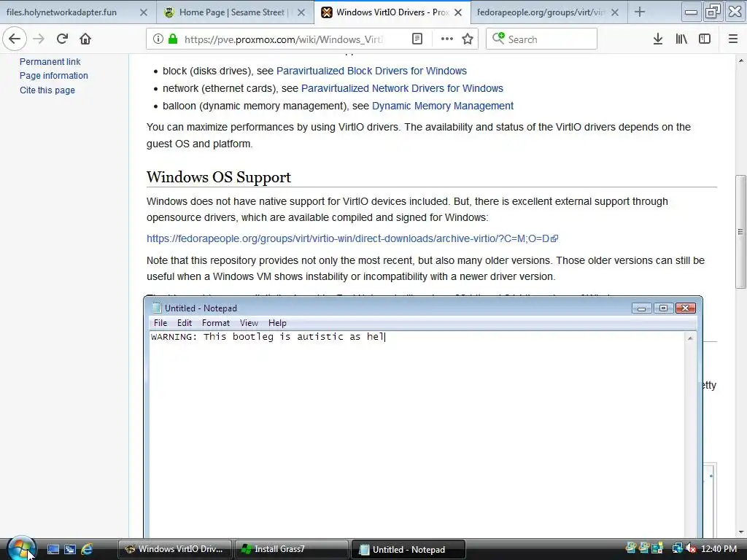Reload the current page
747x560 pixels.
62,39
